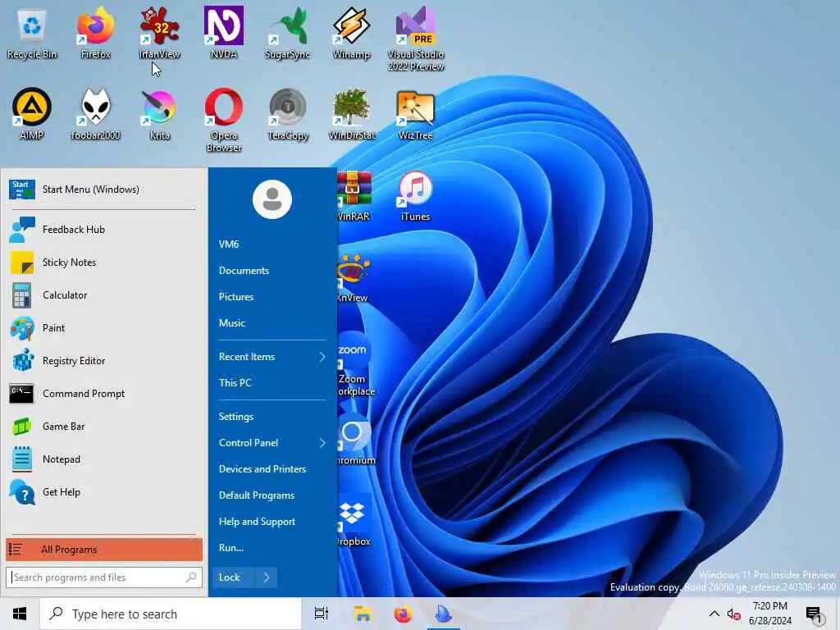Open Get Help from start menu
Viewport: 840px width, 630px height.
tap(104, 492)
